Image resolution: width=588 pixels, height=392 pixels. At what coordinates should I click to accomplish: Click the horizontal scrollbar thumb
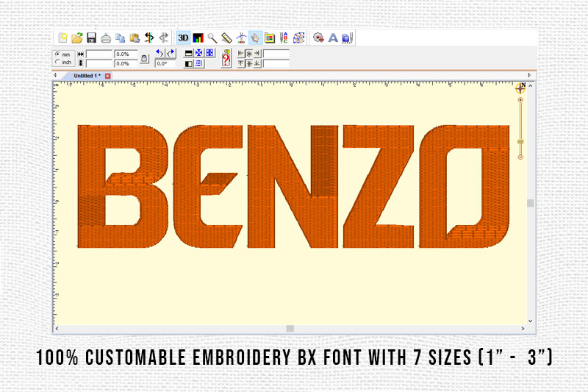[290, 329]
